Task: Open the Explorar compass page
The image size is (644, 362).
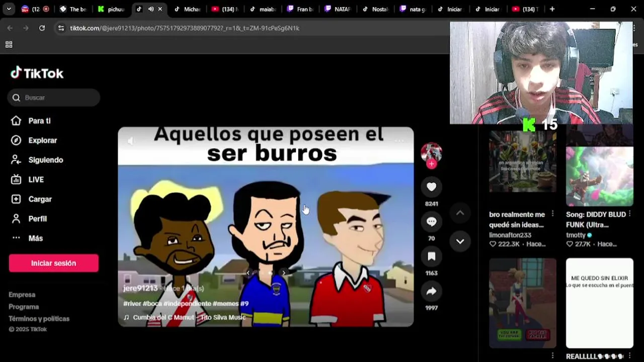Action: tap(42, 140)
